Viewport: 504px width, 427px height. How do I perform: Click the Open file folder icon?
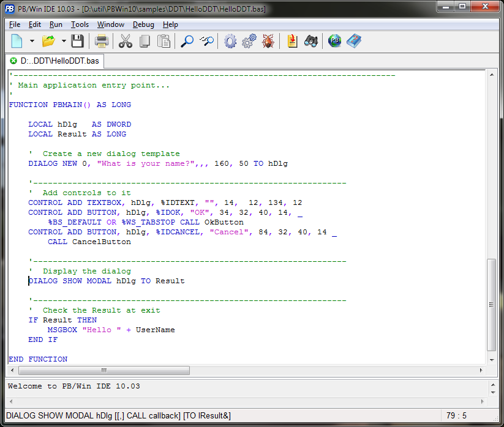point(48,41)
